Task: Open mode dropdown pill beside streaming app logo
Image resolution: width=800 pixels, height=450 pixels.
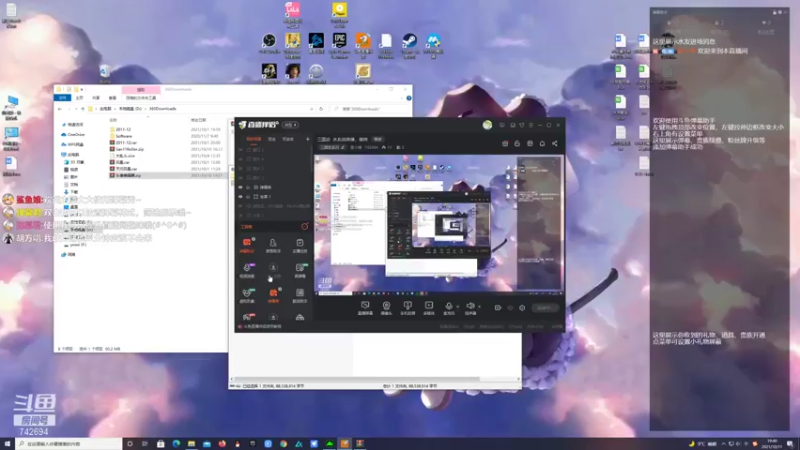Action: [x=290, y=125]
